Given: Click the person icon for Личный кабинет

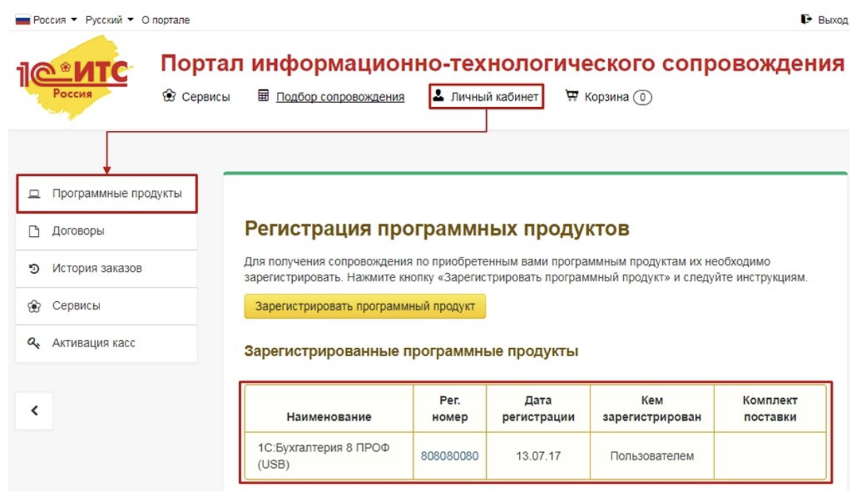Looking at the screenshot, I should (x=439, y=96).
